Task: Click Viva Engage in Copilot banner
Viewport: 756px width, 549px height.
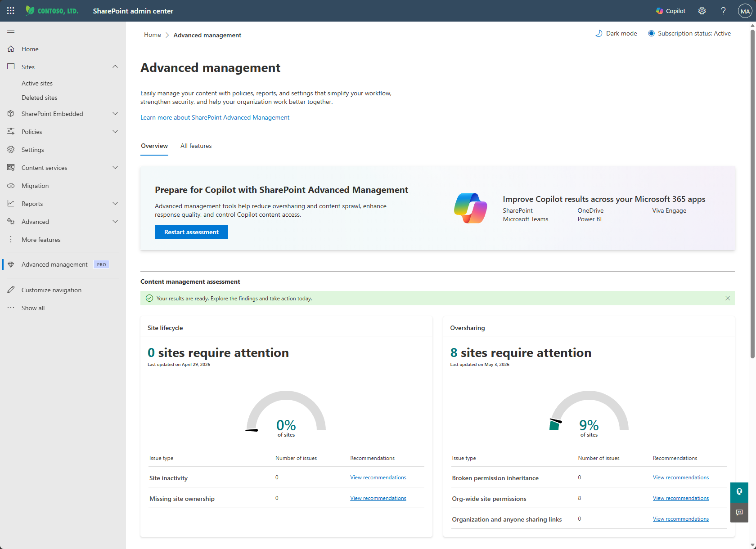Action: [669, 210]
